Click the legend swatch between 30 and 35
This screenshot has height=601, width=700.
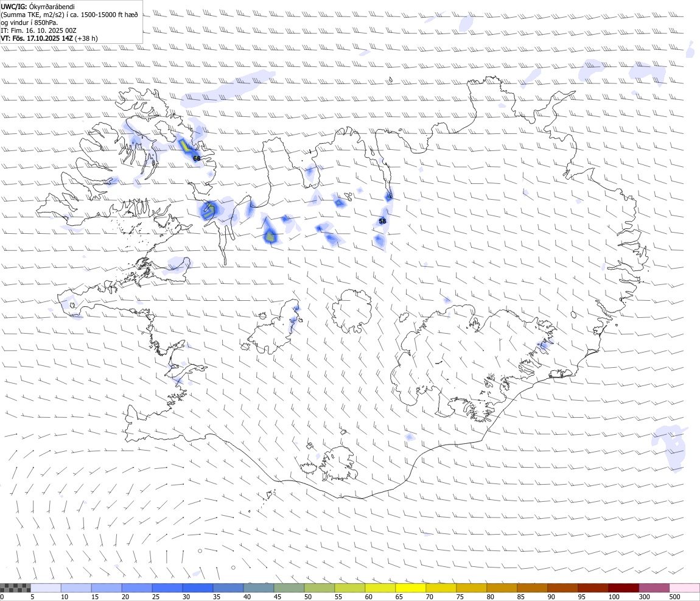point(198,588)
